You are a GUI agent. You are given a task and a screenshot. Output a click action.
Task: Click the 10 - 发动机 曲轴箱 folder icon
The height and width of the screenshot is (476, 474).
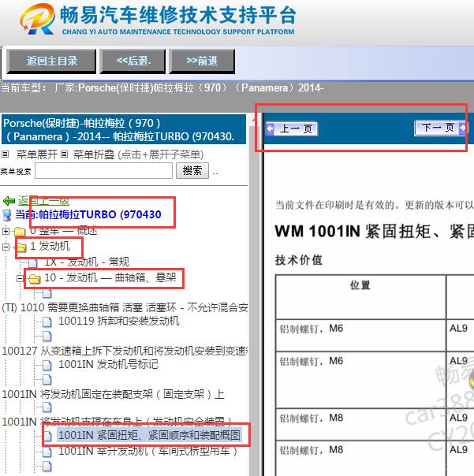[34, 278]
